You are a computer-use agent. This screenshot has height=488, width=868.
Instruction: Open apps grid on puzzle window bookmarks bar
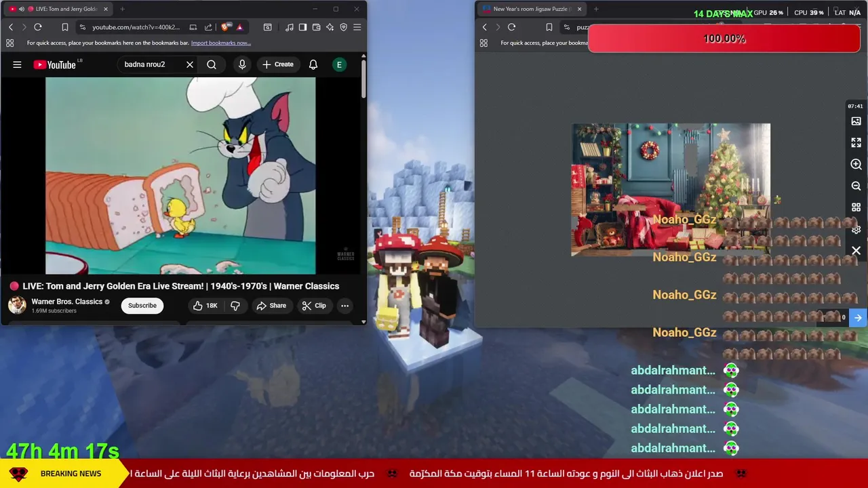pyautogui.click(x=484, y=43)
